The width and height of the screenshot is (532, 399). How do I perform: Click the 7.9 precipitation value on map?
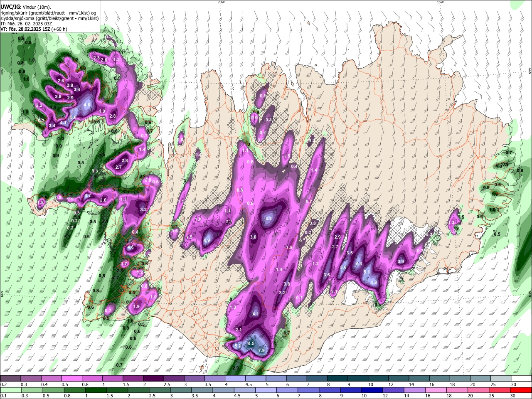(x=261, y=351)
